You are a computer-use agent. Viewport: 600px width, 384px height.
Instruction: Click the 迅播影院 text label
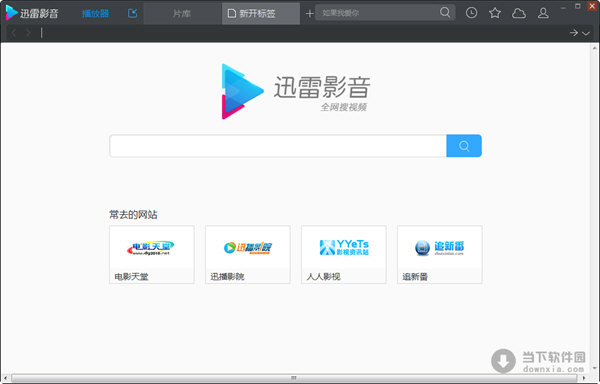click(227, 277)
